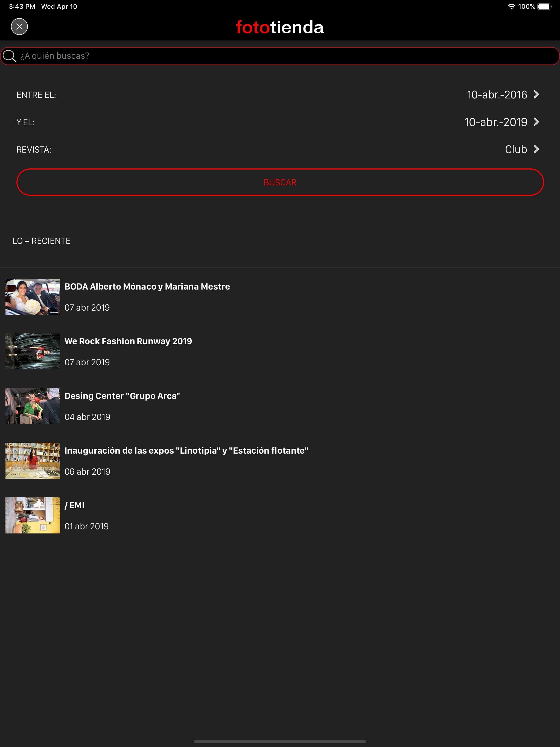
Task: Open the Desing Center Grupo Arca thumbnail
Action: coord(33,406)
